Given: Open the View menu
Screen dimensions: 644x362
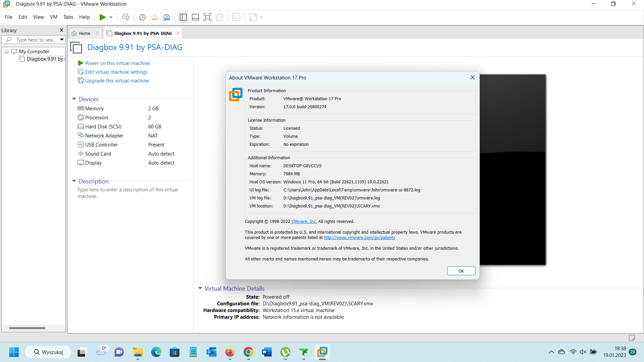Looking at the screenshot, I should tap(38, 17).
